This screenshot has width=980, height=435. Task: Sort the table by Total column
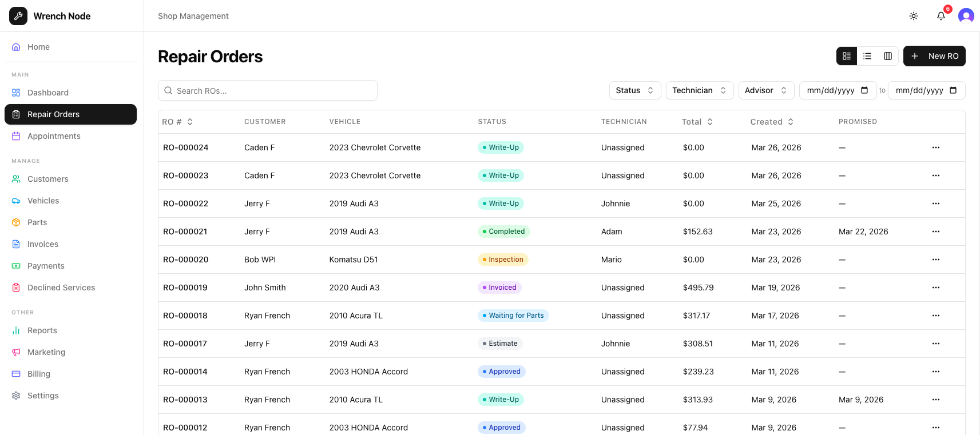pos(697,122)
